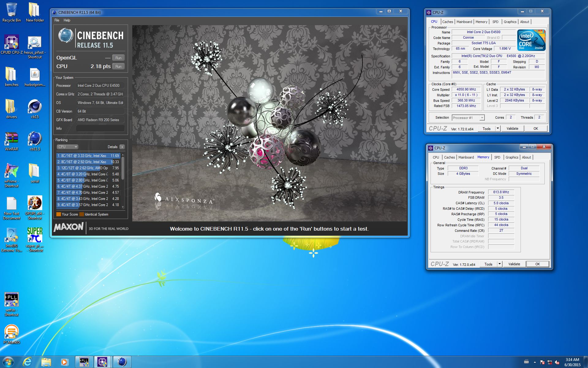588x368 pixels.
Task: Open the benches folder icon
Action: coord(11,77)
